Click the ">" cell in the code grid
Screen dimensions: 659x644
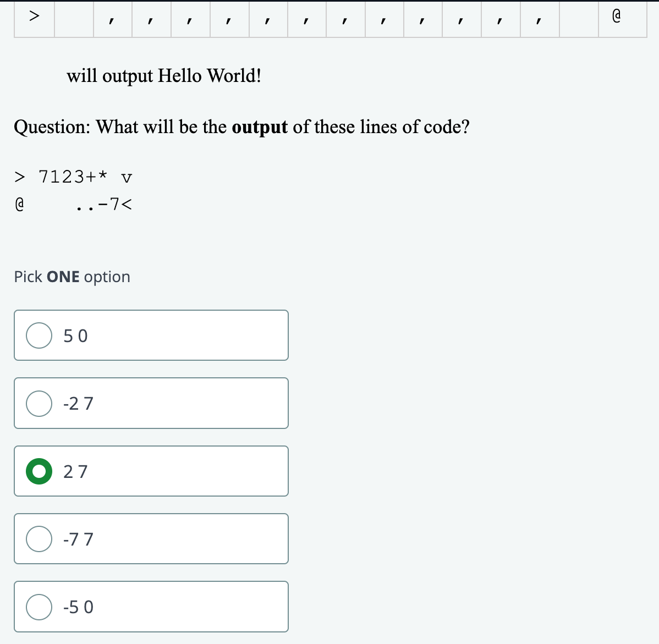(34, 18)
